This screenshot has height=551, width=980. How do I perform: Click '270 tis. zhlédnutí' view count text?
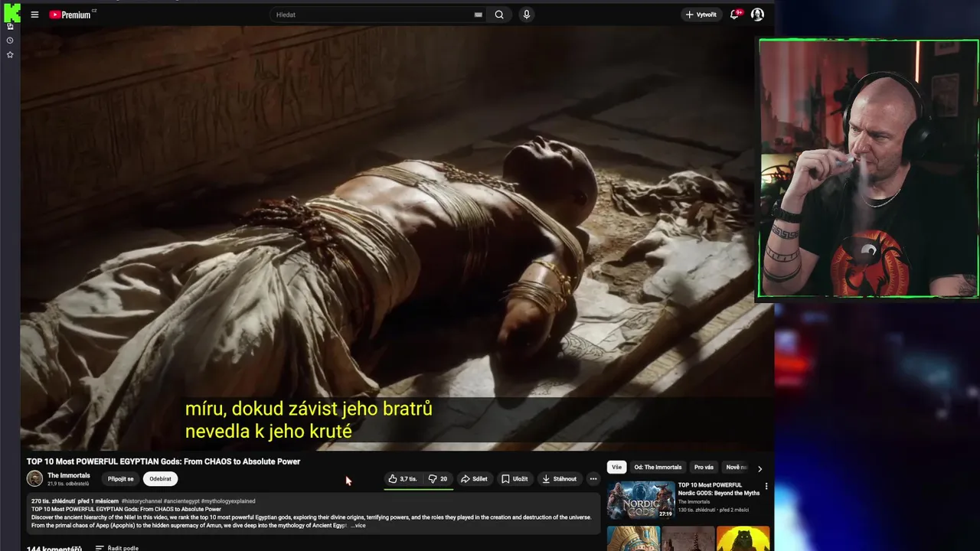pyautogui.click(x=53, y=501)
